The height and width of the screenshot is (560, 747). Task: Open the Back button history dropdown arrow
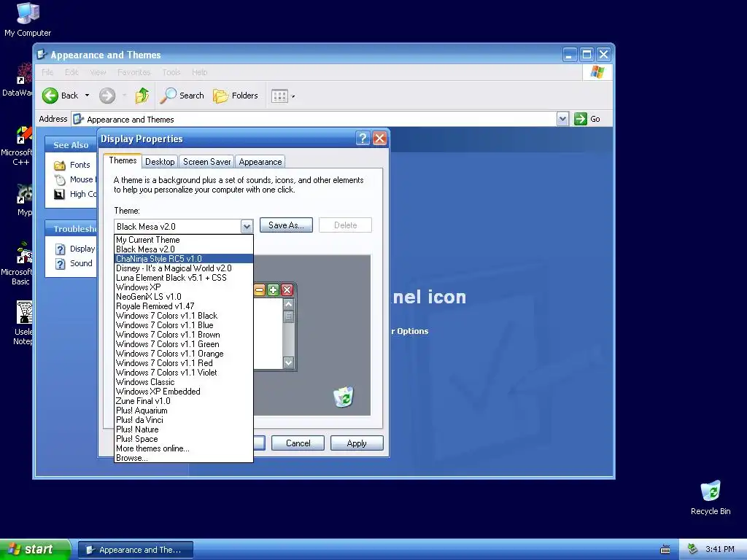pos(87,96)
